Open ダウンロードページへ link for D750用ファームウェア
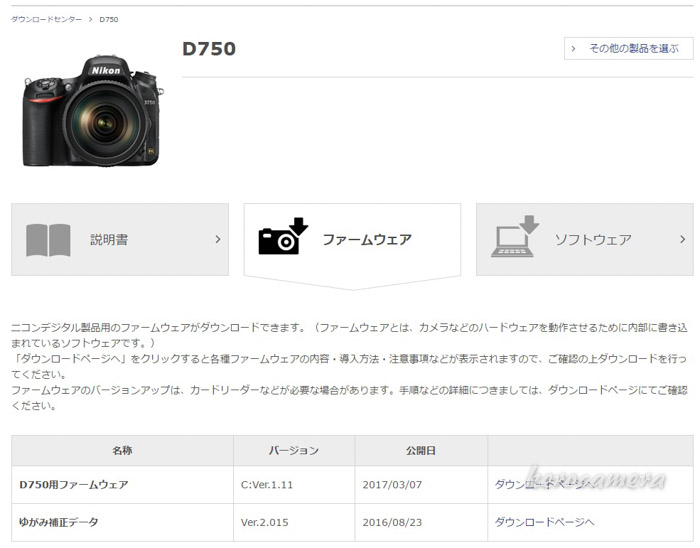 pyautogui.click(x=544, y=485)
